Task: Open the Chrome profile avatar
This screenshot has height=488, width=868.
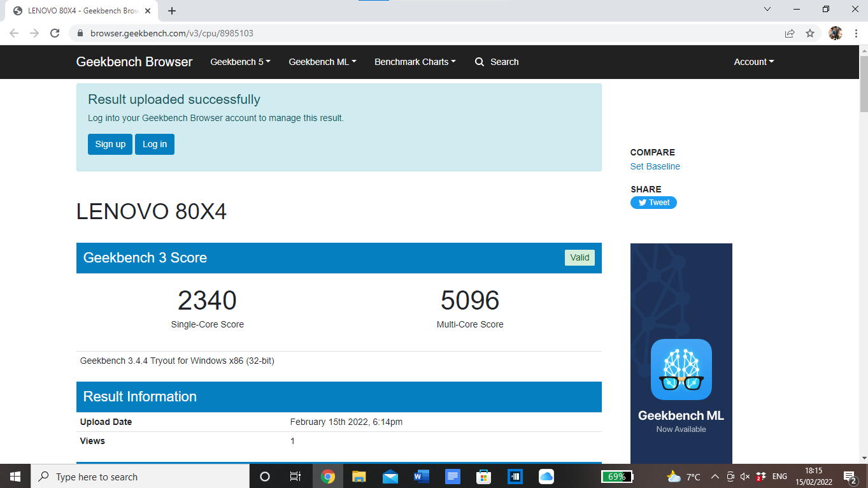Action: (x=836, y=33)
